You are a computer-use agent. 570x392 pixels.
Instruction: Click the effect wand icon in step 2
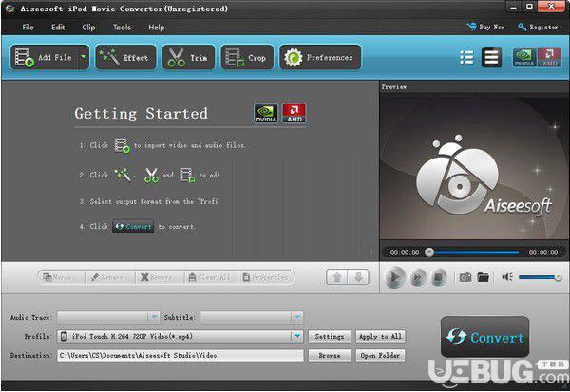[x=123, y=175]
